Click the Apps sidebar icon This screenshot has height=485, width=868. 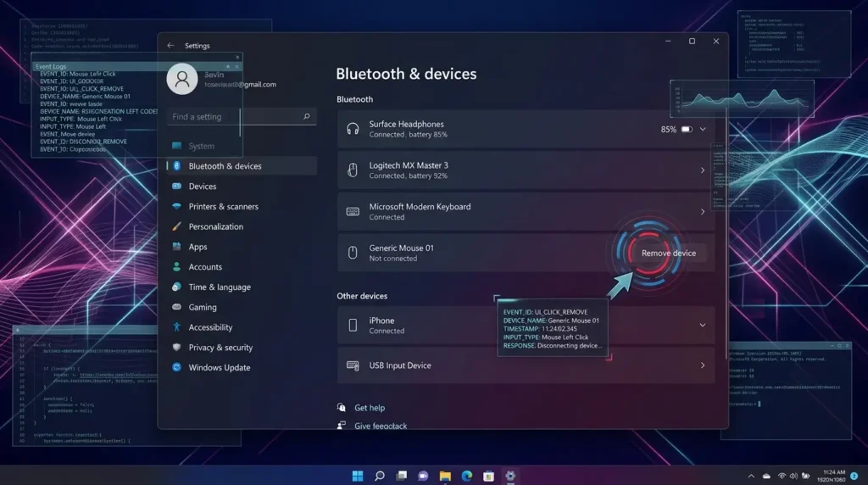[176, 247]
